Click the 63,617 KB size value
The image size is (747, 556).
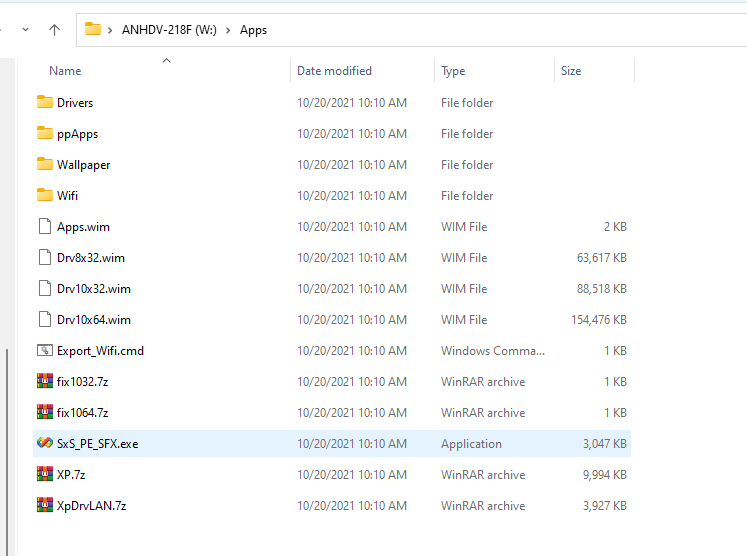602,258
